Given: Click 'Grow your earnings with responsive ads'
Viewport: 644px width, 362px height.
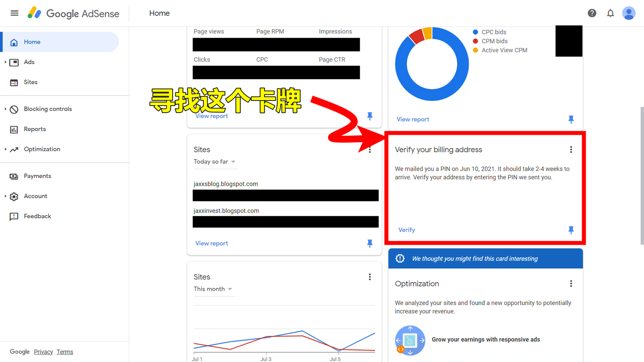Looking at the screenshot, I should 486,340.
